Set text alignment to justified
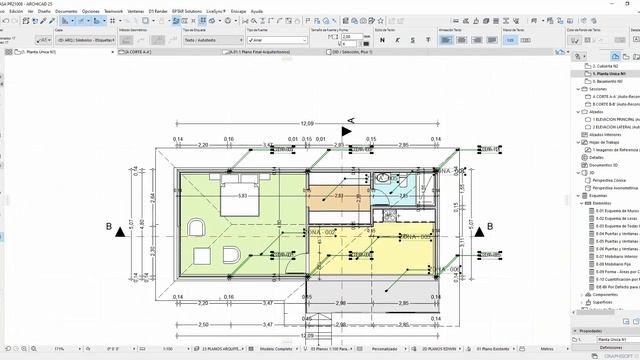The image size is (640, 360). coord(492,40)
